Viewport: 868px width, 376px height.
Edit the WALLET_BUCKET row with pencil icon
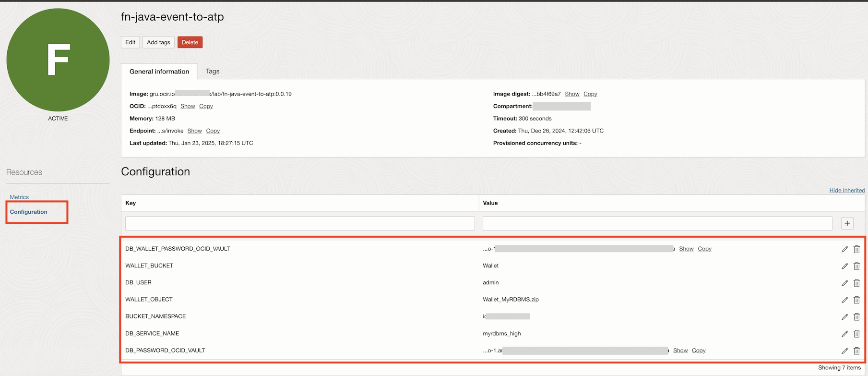point(844,266)
